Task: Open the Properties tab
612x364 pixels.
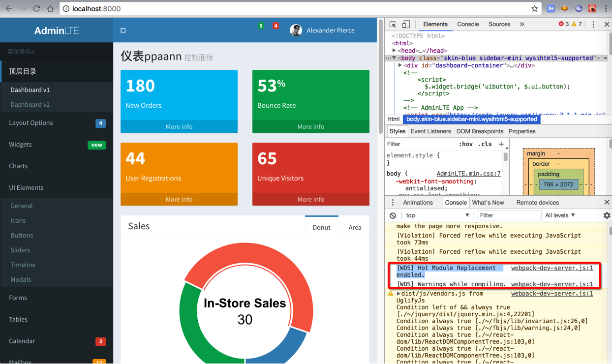Action: click(522, 131)
